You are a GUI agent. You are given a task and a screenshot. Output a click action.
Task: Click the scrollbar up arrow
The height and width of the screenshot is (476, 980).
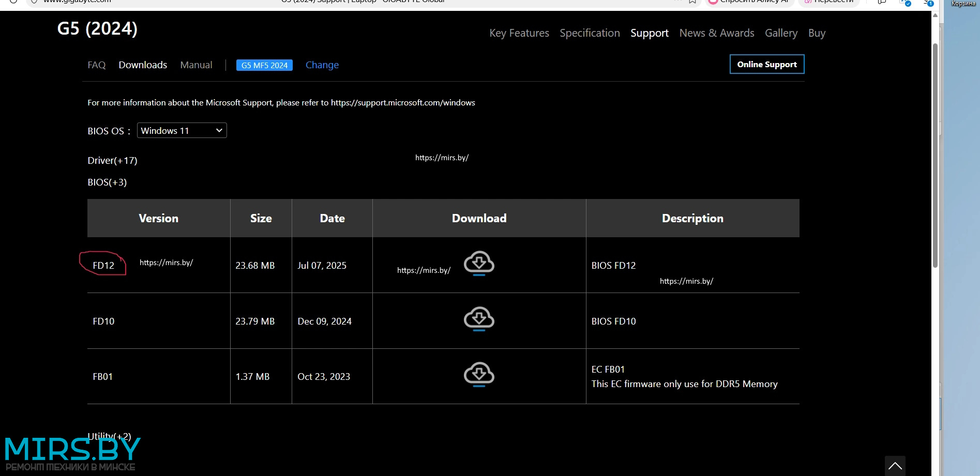[935, 16]
